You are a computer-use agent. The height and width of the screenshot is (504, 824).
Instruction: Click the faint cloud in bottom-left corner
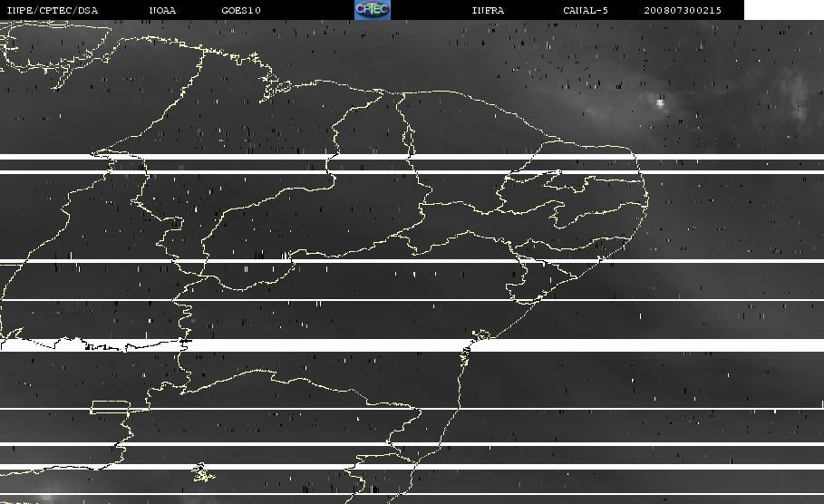36,494
